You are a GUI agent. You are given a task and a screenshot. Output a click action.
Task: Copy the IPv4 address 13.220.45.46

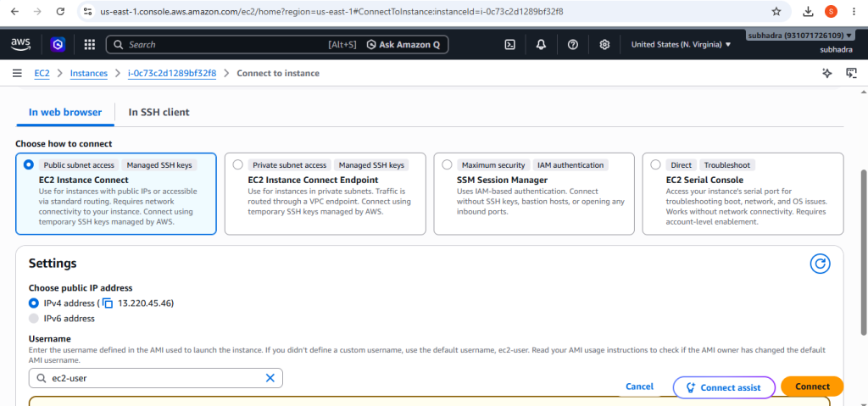[x=108, y=303]
